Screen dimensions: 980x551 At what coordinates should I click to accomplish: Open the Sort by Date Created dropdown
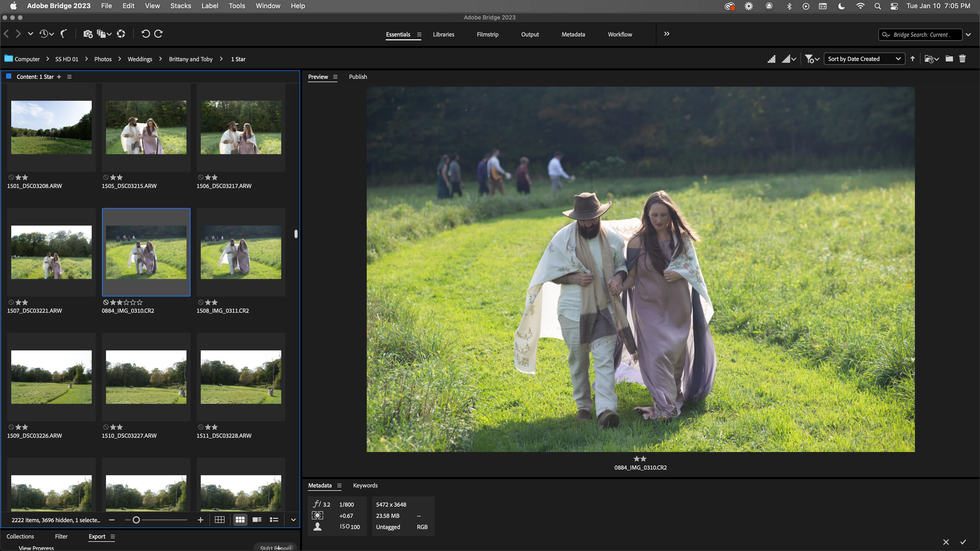point(864,59)
